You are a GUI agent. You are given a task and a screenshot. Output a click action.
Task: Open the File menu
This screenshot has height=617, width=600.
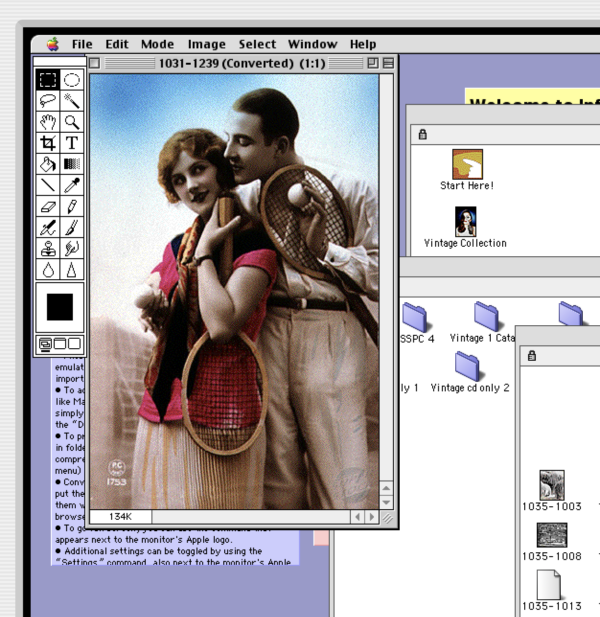[x=82, y=44]
